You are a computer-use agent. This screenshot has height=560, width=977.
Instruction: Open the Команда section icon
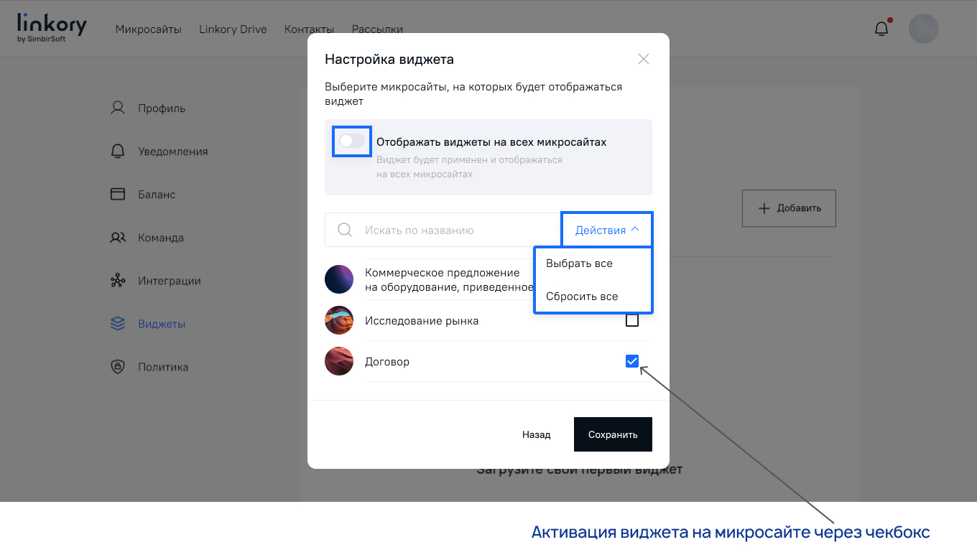(x=116, y=237)
